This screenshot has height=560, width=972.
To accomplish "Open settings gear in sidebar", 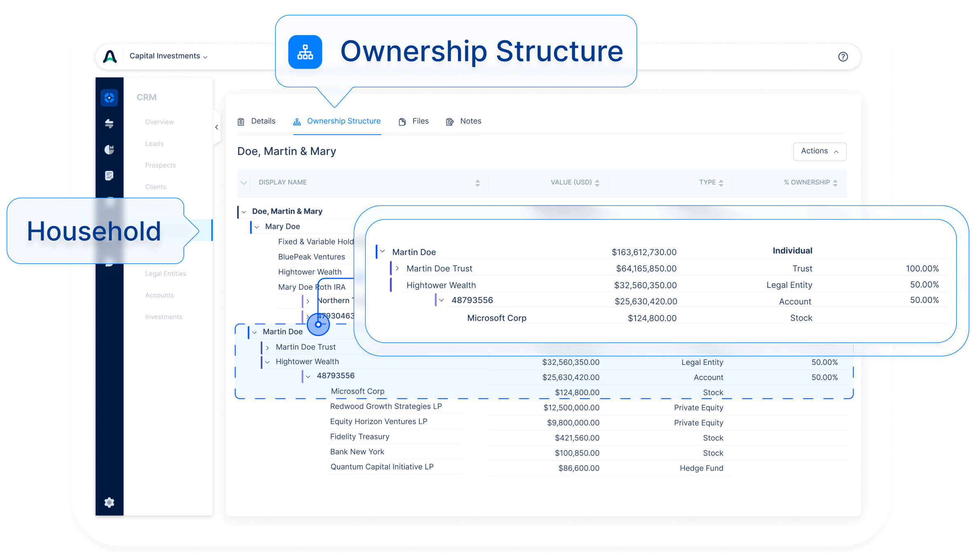I will (x=109, y=502).
